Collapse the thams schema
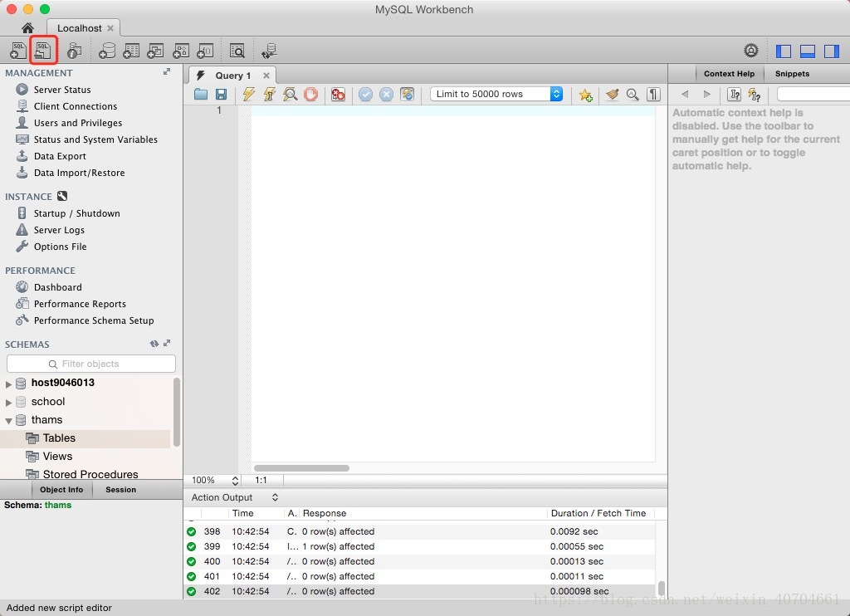Screen dimensions: 850x616 click(x=8, y=421)
